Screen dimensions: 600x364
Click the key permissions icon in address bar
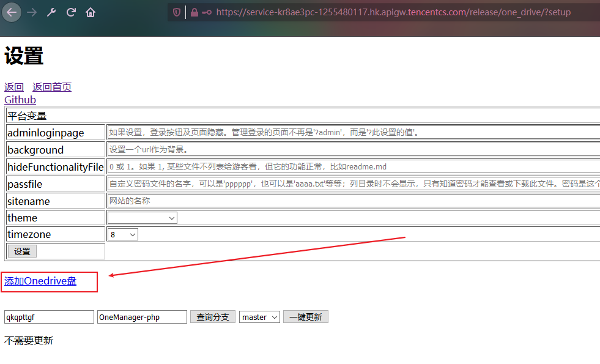[207, 12]
